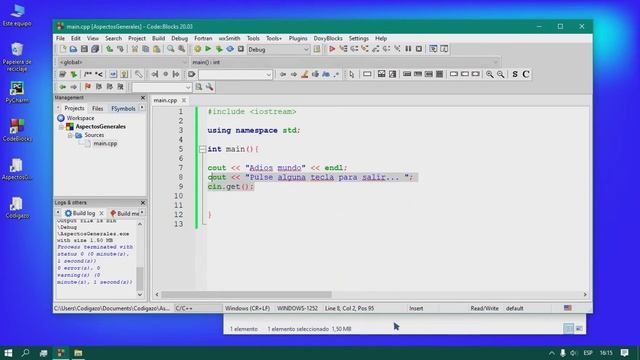The height and width of the screenshot is (360, 640).
Task: Click the taskbar search icon
Action: (x=25, y=353)
